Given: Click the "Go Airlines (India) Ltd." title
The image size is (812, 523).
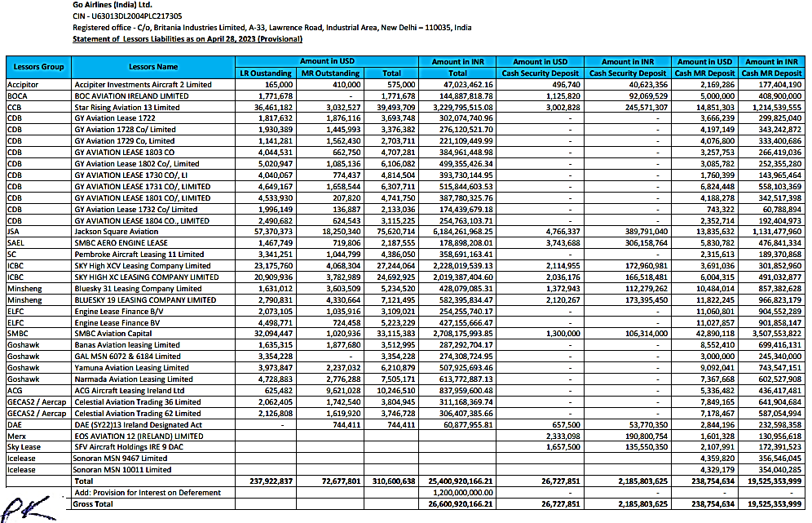Looking at the screenshot, I should click(x=113, y=5).
